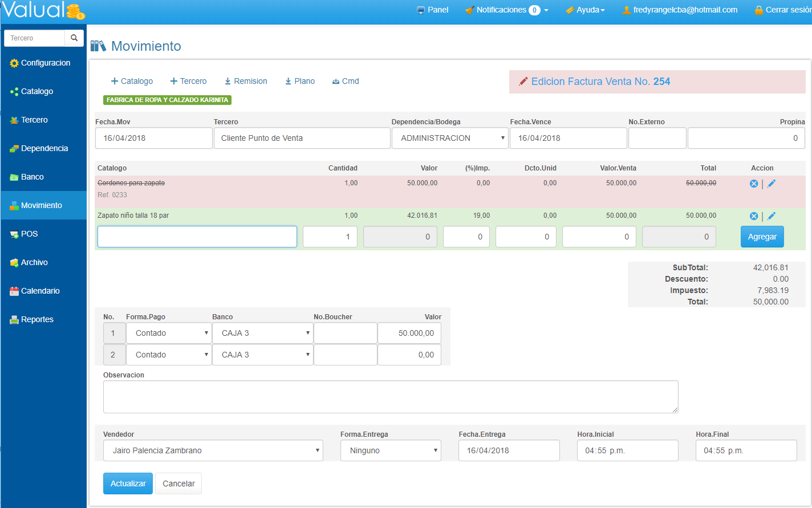Image resolution: width=812 pixels, height=508 pixels.
Task: Expand the Dependencia/Bodega ADMINISTRACION dropdown
Action: [x=449, y=138]
